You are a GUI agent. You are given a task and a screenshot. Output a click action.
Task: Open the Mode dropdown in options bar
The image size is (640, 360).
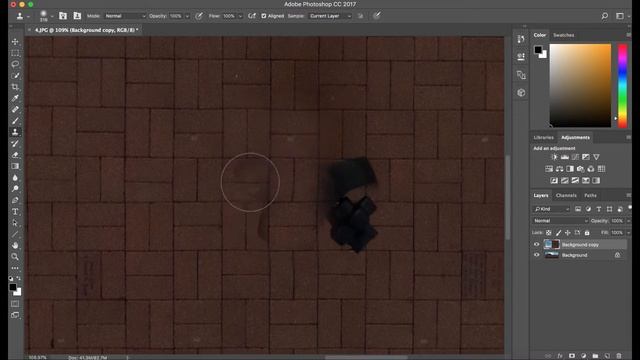[125, 16]
